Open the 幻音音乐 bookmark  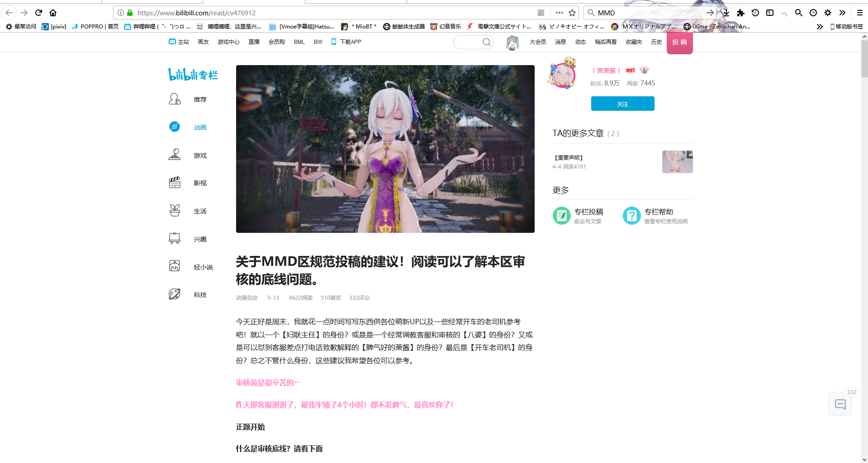coord(446,27)
